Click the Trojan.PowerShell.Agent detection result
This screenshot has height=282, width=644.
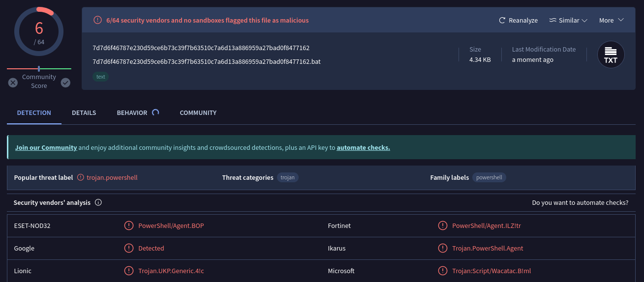point(488,248)
